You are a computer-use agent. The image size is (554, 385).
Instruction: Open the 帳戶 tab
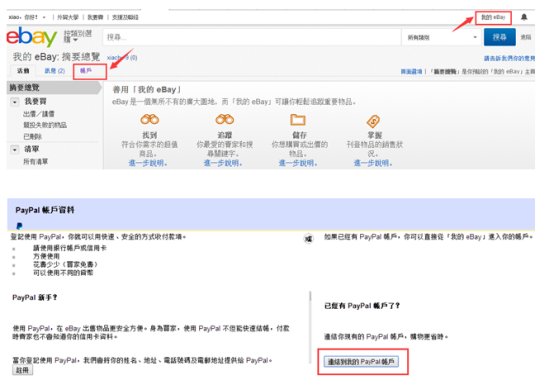click(86, 71)
